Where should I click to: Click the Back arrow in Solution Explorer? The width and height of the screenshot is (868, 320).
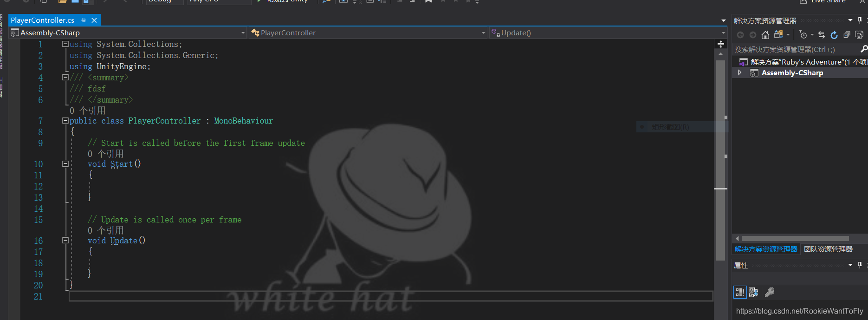(740, 35)
